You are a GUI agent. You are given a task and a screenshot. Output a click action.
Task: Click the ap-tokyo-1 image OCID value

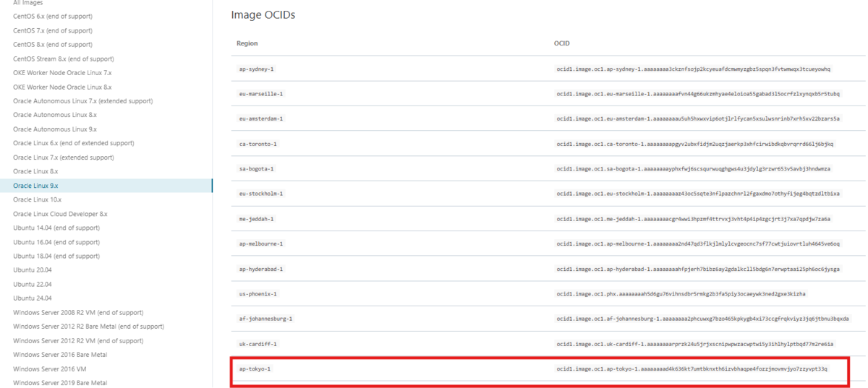[692, 369]
